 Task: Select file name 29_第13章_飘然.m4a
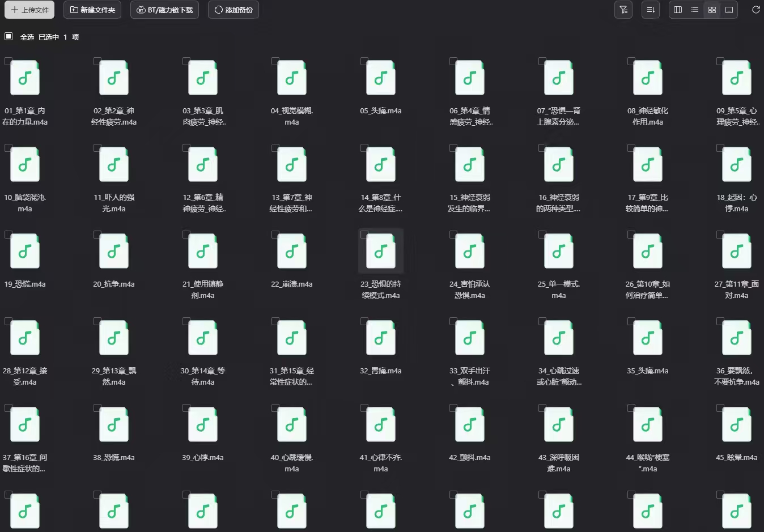click(x=114, y=376)
